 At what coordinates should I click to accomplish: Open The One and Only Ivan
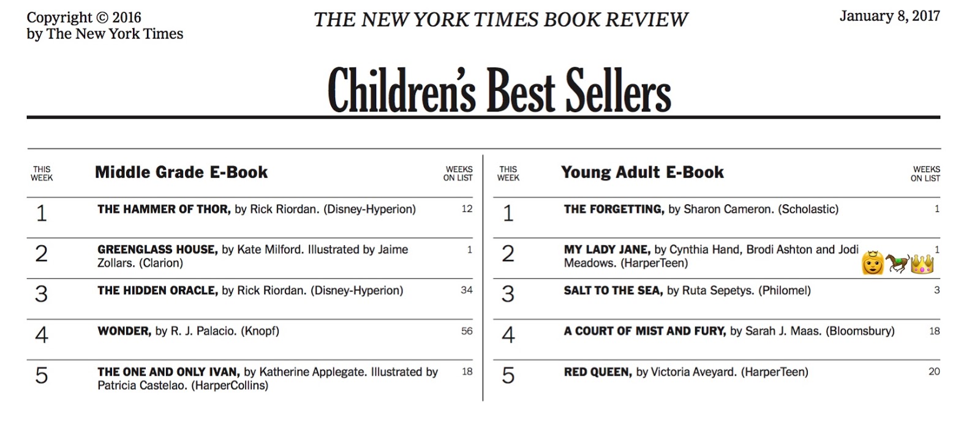(x=167, y=372)
